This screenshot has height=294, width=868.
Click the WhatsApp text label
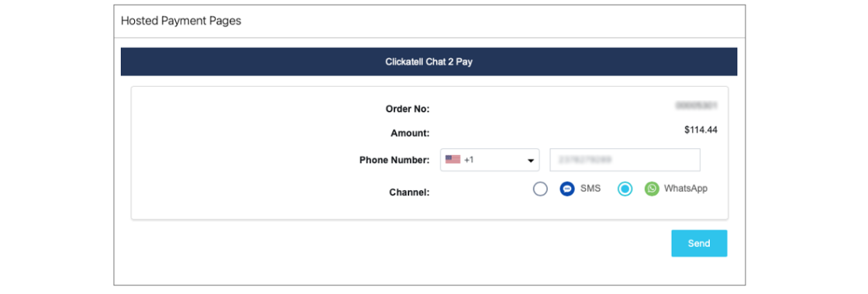click(686, 189)
